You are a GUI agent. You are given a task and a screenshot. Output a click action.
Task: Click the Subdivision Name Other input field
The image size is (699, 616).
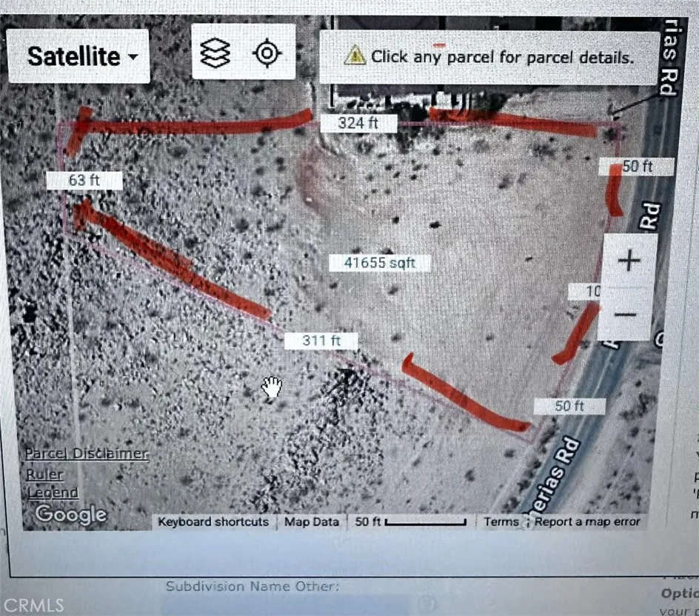click(285, 606)
